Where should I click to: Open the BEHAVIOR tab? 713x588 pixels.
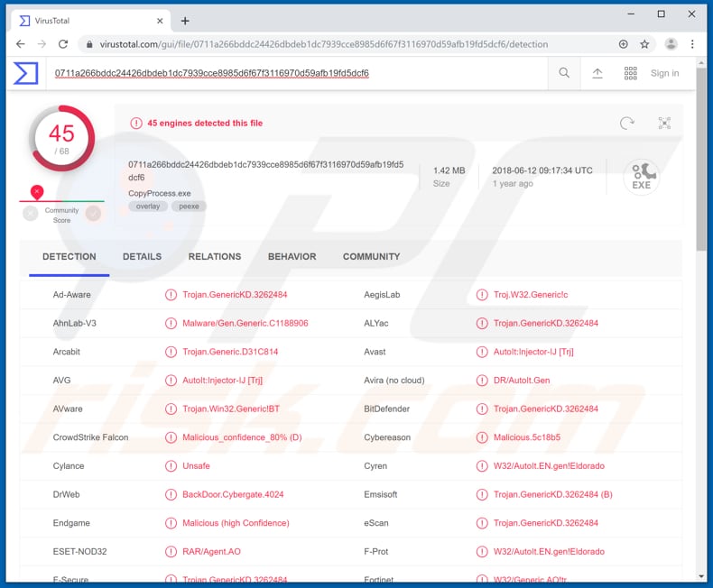tap(292, 257)
